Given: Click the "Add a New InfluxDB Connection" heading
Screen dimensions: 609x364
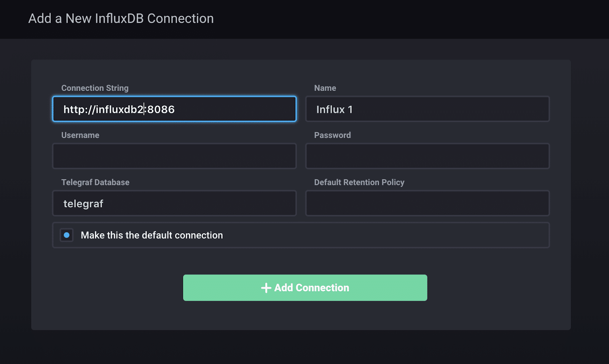Looking at the screenshot, I should [x=121, y=18].
